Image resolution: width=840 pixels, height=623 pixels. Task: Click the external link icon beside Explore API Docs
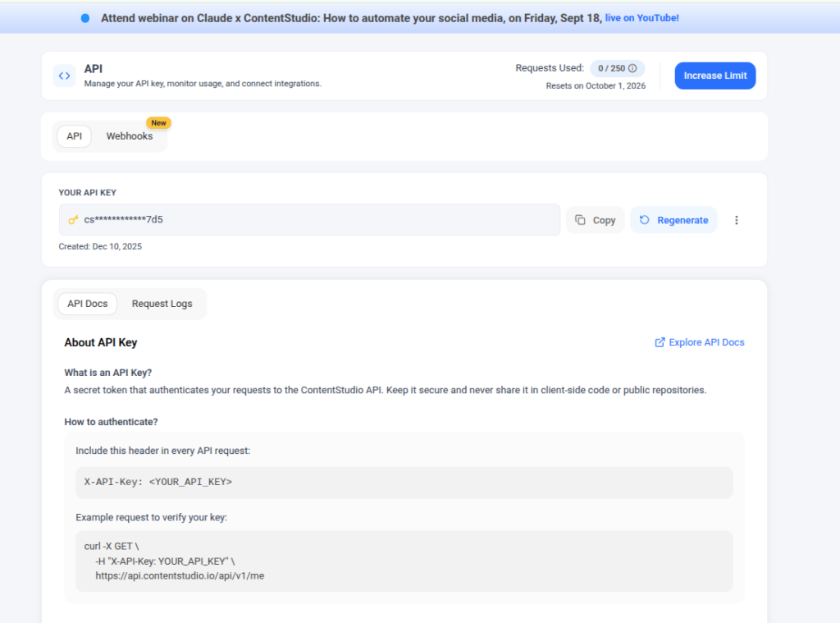[x=660, y=342]
